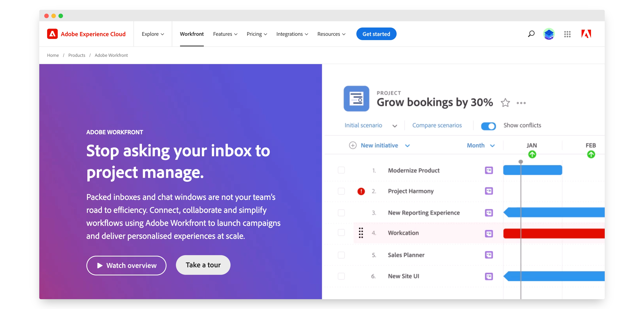The image size is (644, 309).
Task: Click the red alert icon on Project Harmony
Action: coord(361,191)
